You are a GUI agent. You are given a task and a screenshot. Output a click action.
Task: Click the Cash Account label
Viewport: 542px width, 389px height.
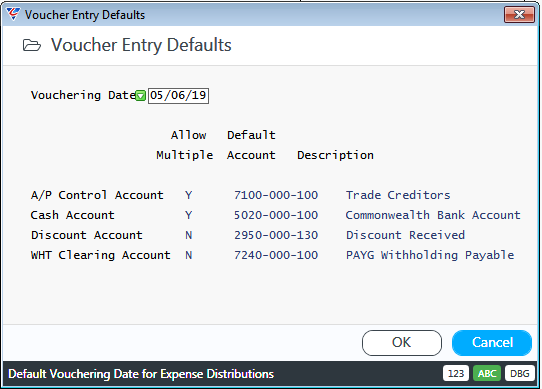(x=73, y=215)
